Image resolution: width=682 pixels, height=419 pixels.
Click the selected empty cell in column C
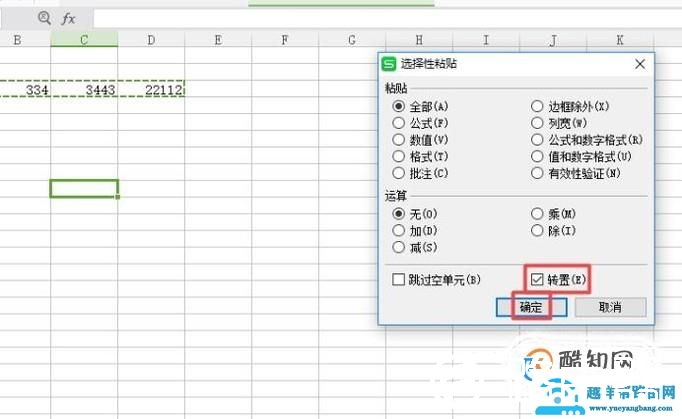click(84, 188)
